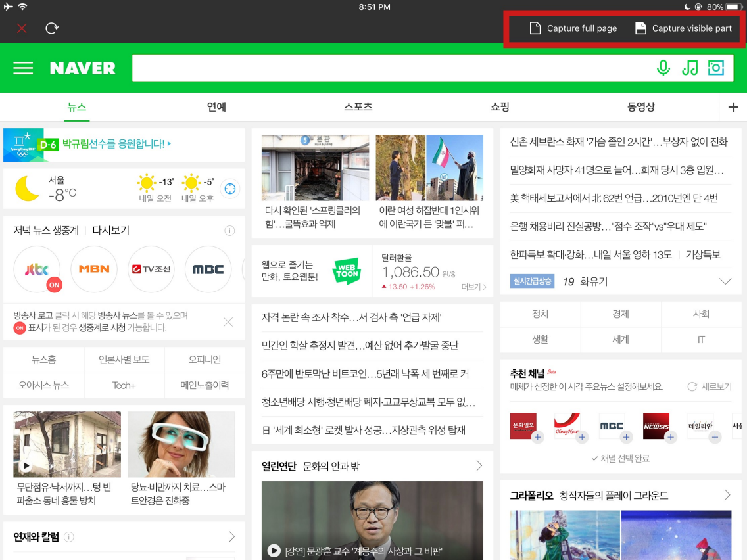Open the IT news category
Screen dimensions: 747x560
point(701,340)
